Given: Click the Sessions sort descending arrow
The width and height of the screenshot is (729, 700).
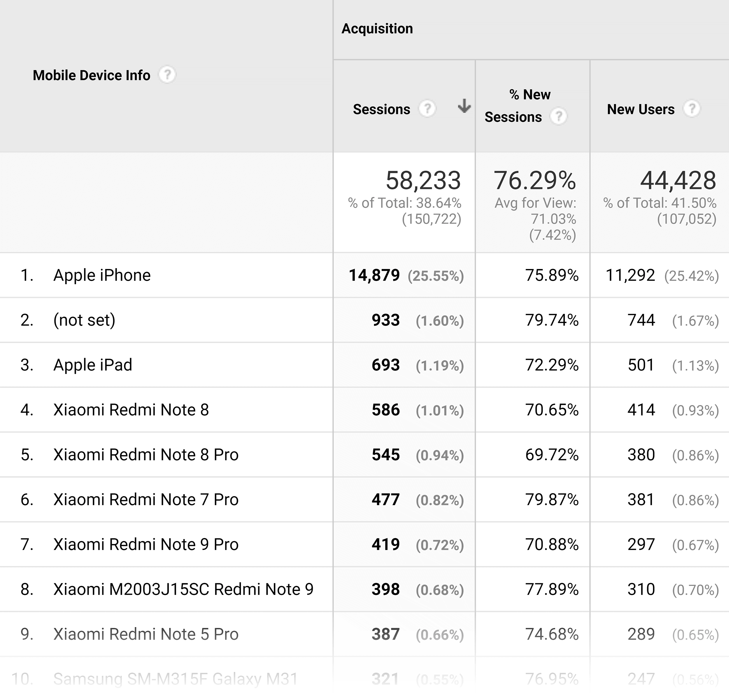Looking at the screenshot, I should pyautogui.click(x=464, y=106).
